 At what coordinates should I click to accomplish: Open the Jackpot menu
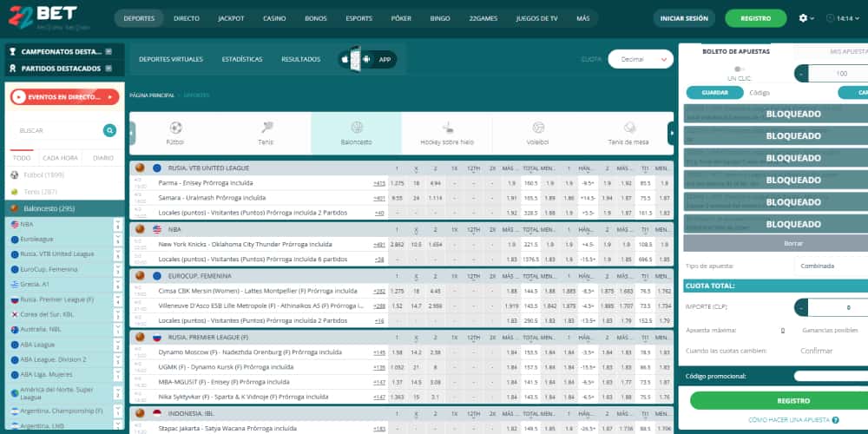point(231,18)
